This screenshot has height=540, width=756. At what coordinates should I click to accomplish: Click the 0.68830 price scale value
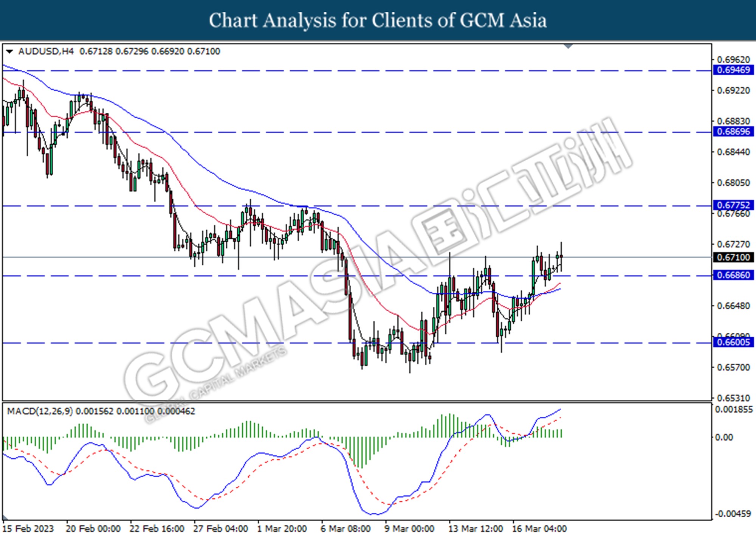(733, 121)
